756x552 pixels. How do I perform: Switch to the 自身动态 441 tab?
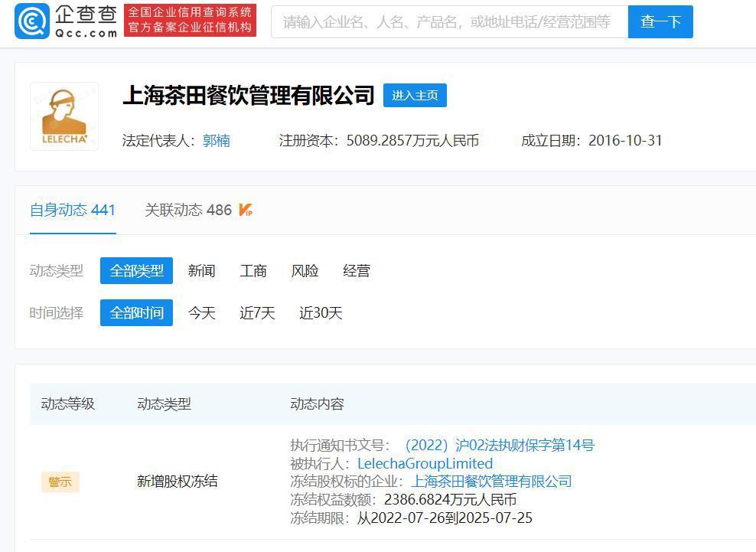click(x=73, y=210)
